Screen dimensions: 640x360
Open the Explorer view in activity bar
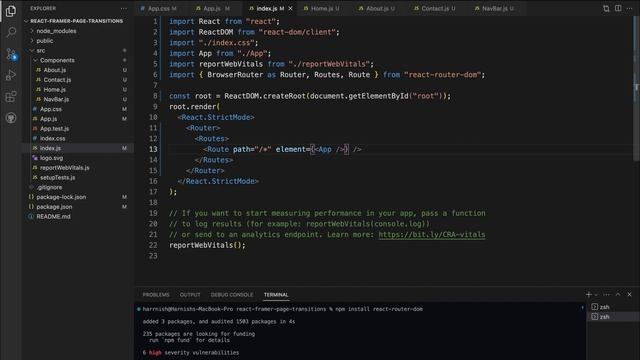tap(11, 11)
